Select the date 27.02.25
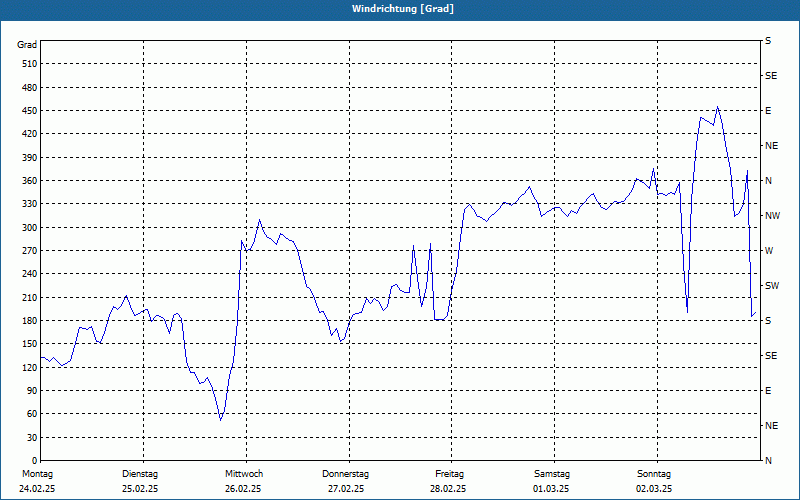Viewport: 800px width, 500px height. (x=346, y=489)
